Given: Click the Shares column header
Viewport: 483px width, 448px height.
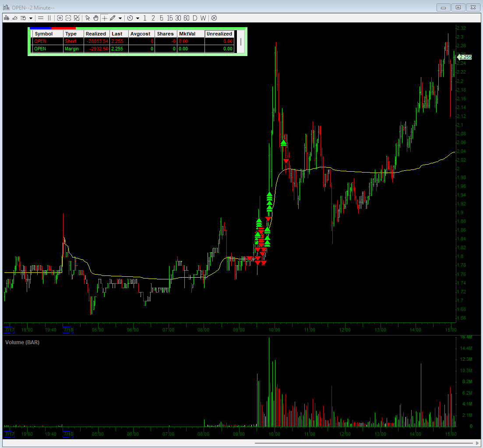Looking at the screenshot, I should 166,34.
